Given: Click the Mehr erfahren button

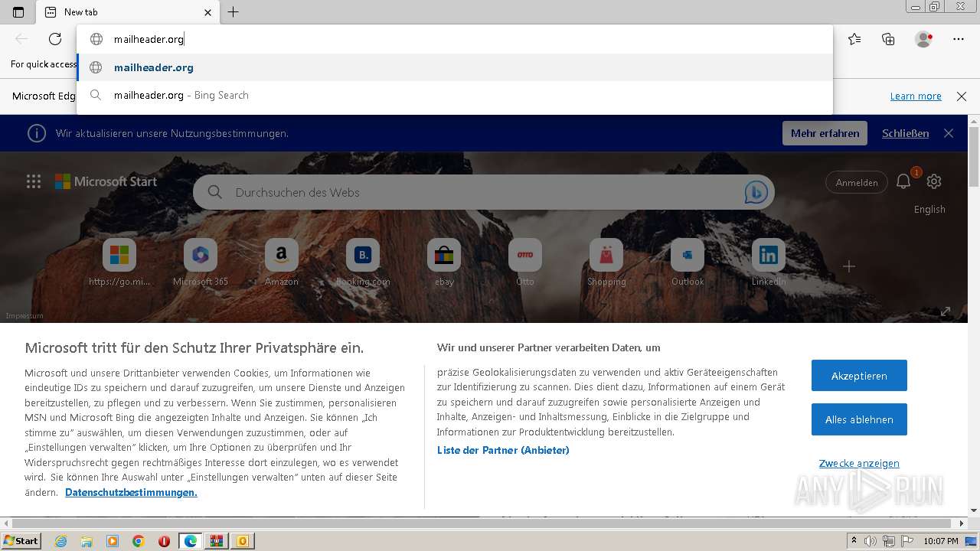Looking at the screenshot, I should point(825,133).
